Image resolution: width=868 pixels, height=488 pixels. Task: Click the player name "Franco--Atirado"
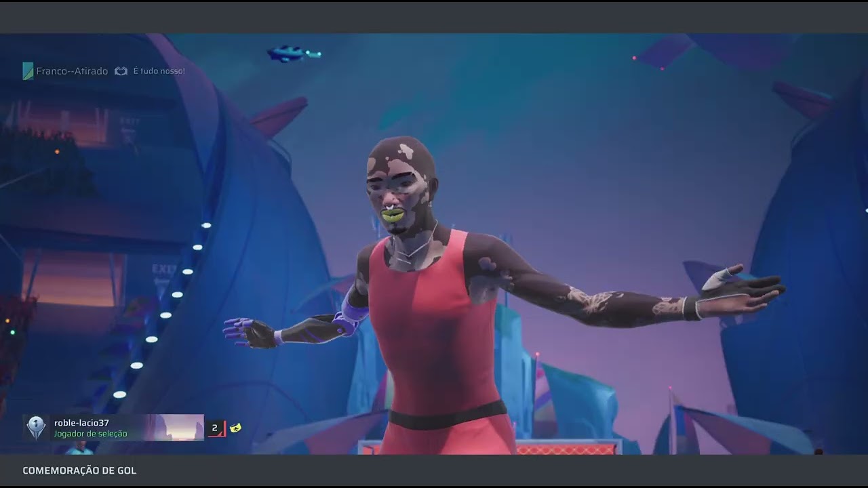72,71
